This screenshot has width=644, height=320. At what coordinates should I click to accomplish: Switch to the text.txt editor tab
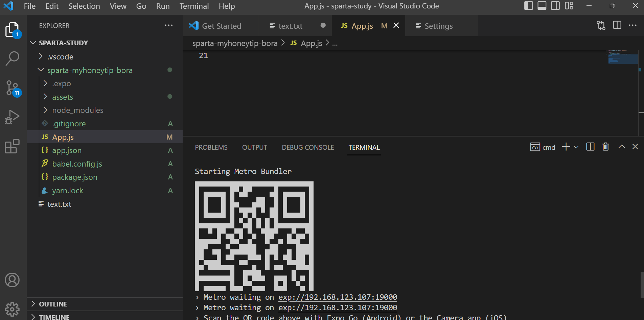[296, 26]
